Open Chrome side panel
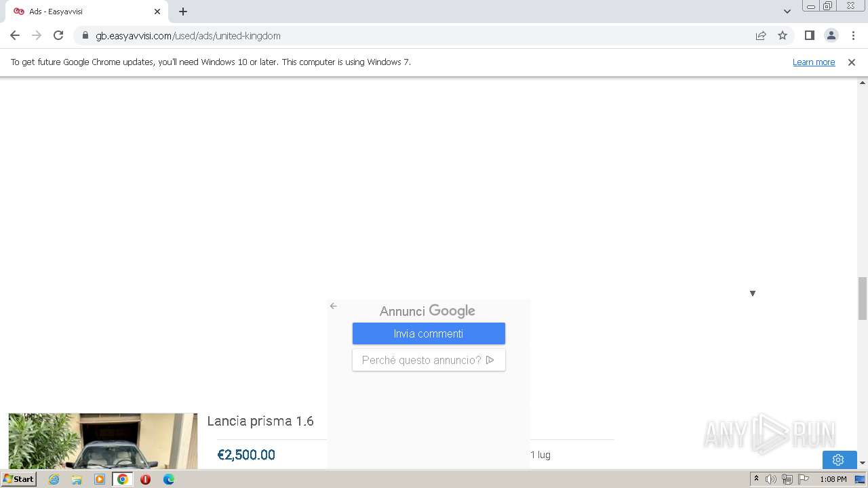 coord(809,35)
